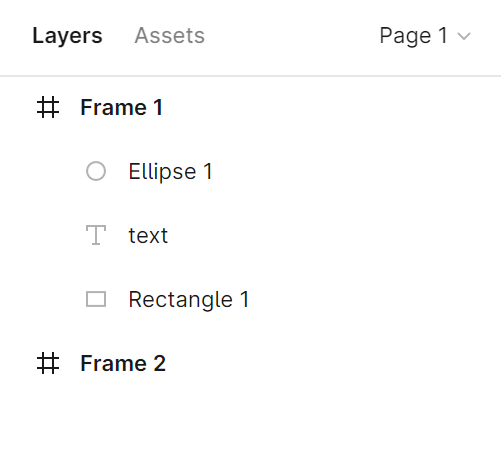Select the Frame 2 layer name

123,363
